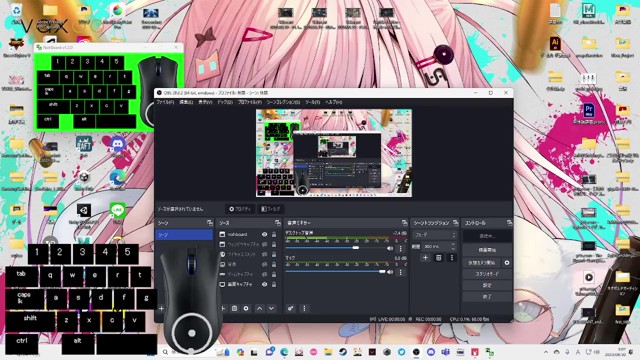Toggle the lock on the nohboard source
Screen dimensions: 640x360
[274, 234]
